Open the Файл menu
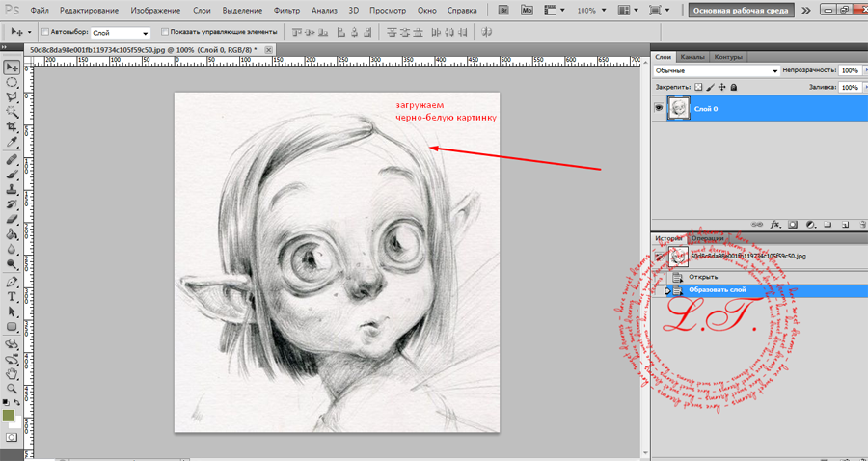Screen dimensions: 868x461 39,11
